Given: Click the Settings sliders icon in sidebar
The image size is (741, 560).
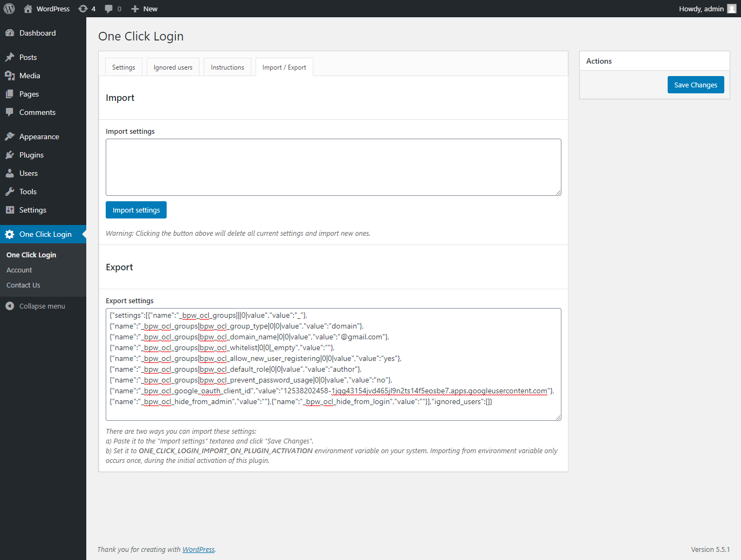Looking at the screenshot, I should 10,210.
